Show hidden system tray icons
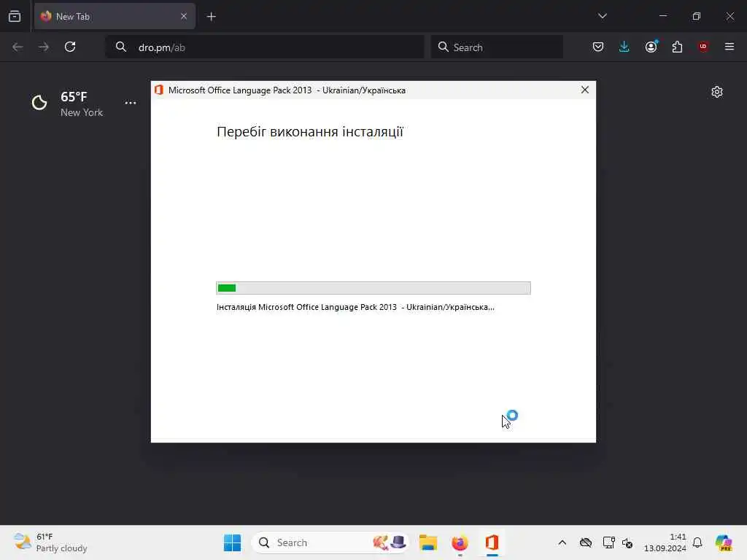The width and height of the screenshot is (747, 560). (x=562, y=542)
